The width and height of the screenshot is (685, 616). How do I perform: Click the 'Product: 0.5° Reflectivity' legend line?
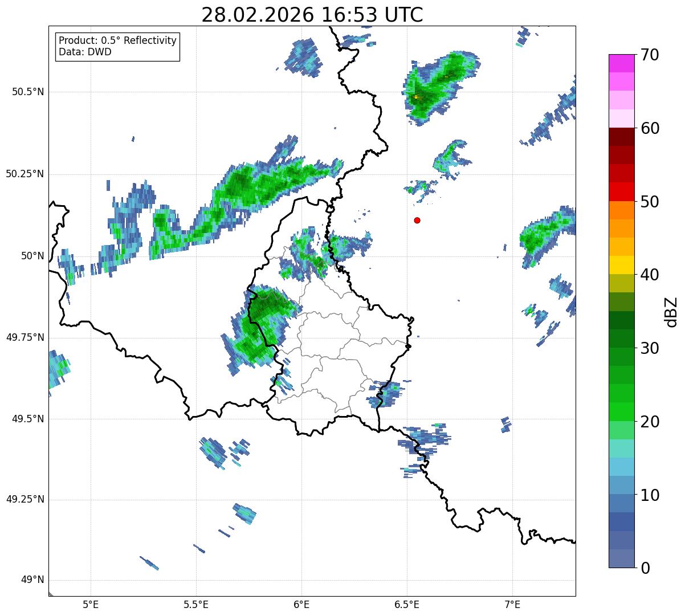point(117,41)
